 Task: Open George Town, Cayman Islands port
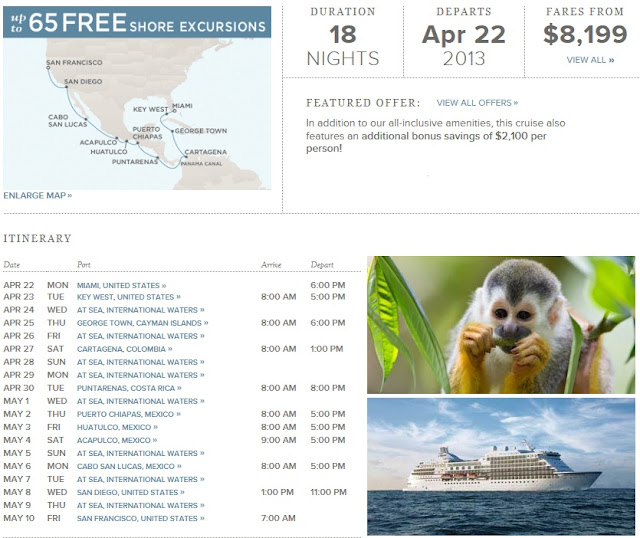tap(142, 323)
